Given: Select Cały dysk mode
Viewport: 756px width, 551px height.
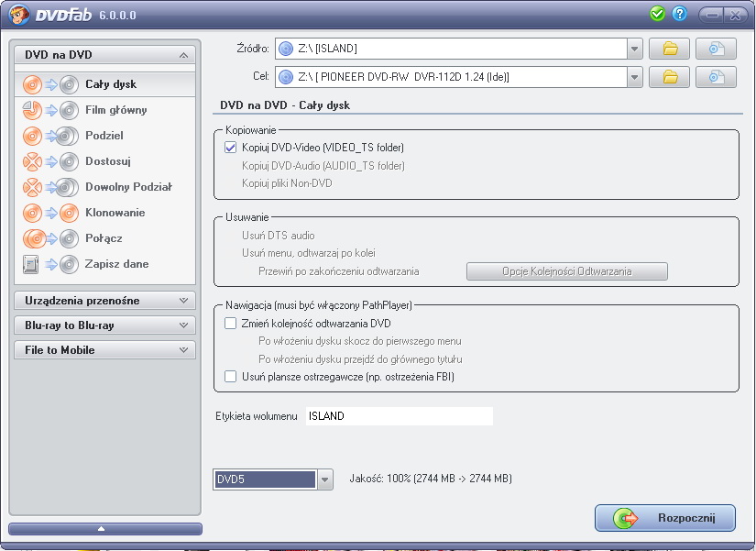Looking at the screenshot, I should 105,84.
